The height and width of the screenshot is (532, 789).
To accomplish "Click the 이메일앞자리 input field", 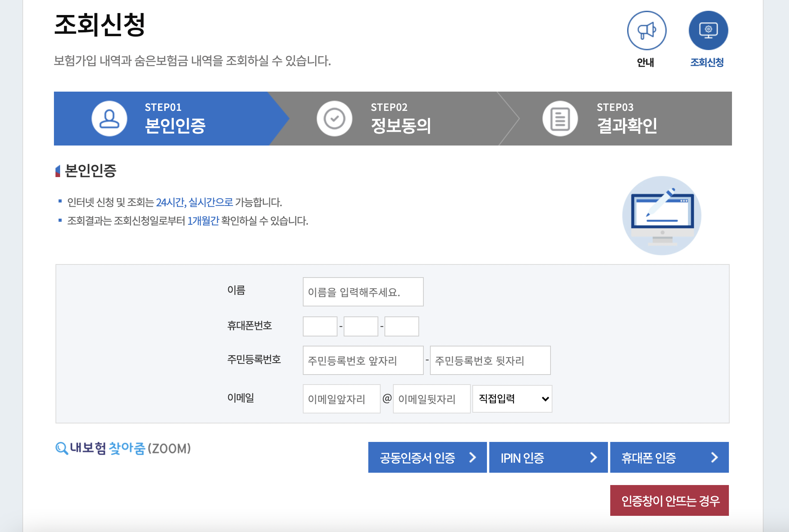I will tap(341, 399).
